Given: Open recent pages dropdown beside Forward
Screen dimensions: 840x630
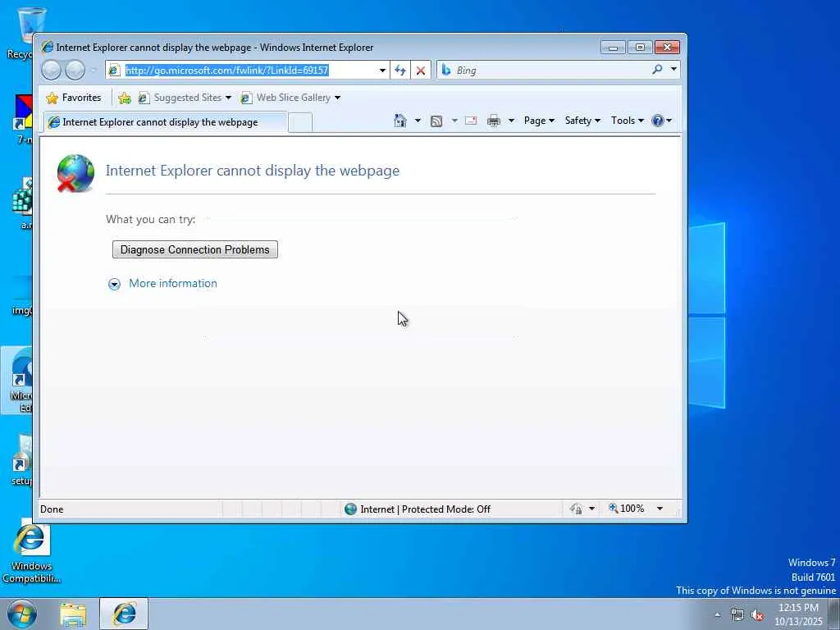Looking at the screenshot, I should point(94,71).
